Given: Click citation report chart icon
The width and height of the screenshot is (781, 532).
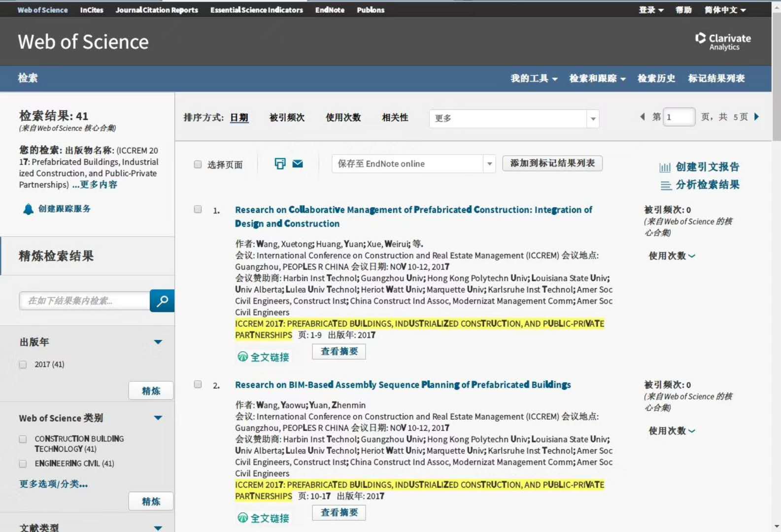Looking at the screenshot, I should (665, 167).
